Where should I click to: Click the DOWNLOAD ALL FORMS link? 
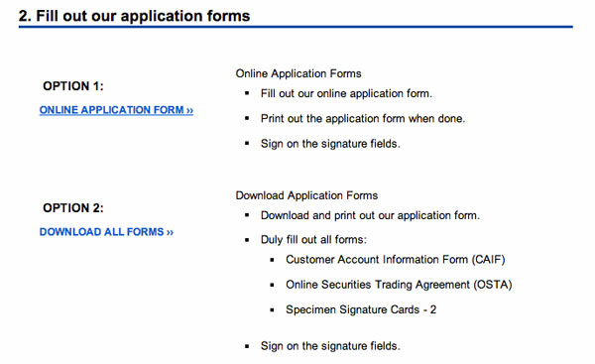tap(106, 232)
